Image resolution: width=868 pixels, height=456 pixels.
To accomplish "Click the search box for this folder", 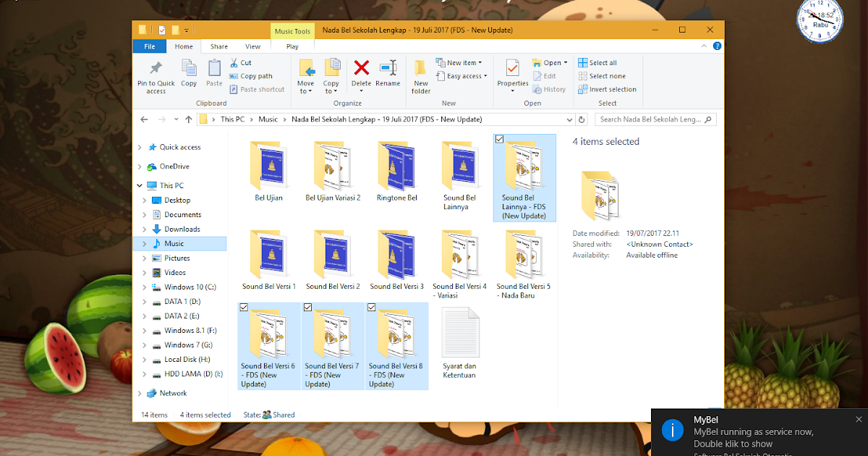I will (655, 119).
